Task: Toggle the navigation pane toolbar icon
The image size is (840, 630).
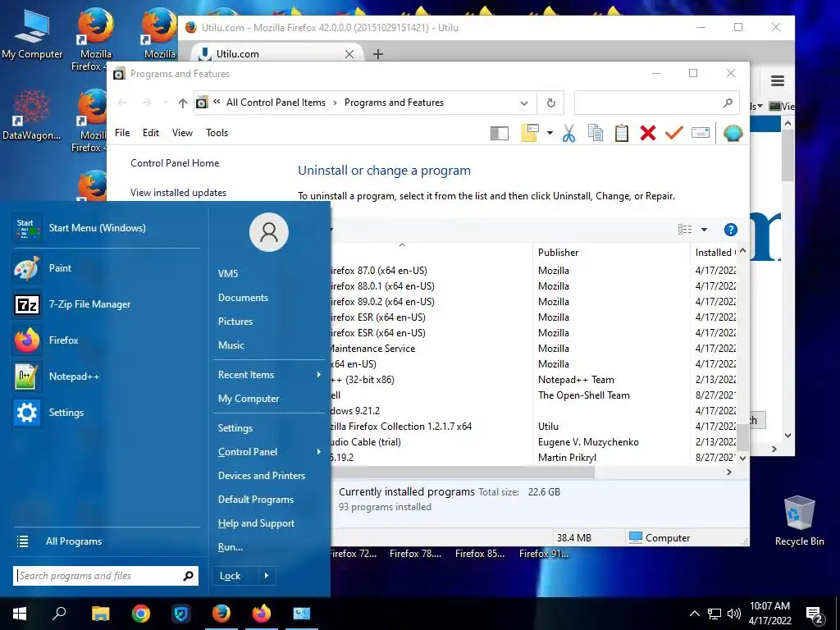Action: pos(500,133)
